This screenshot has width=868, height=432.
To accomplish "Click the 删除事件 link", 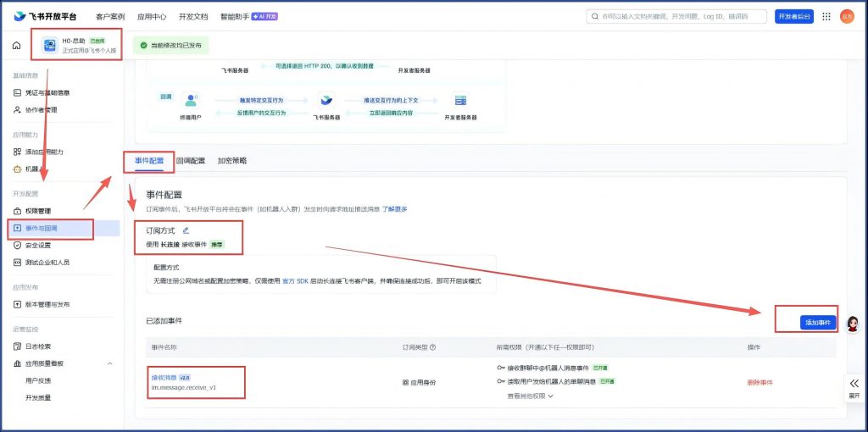I will [x=759, y=383].
